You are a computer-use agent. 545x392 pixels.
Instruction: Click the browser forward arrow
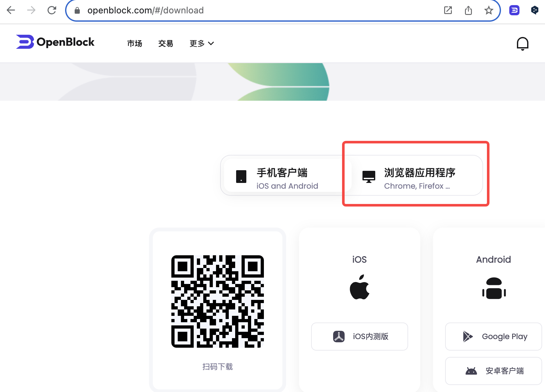coord(31,10)
